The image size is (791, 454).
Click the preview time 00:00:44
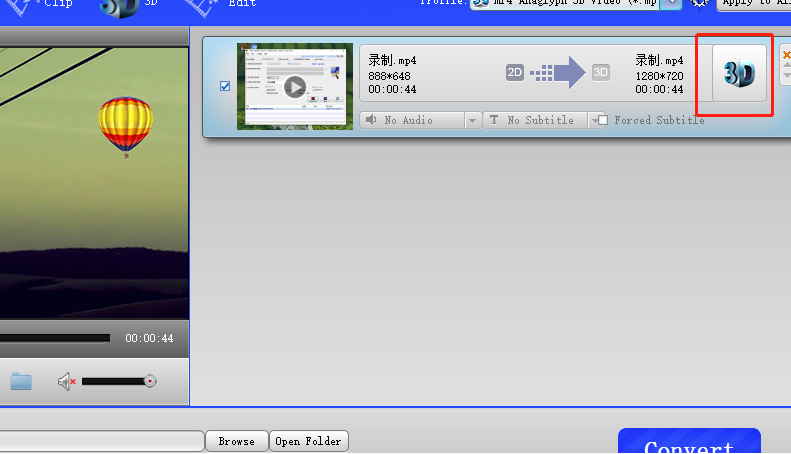pos(149,338)
